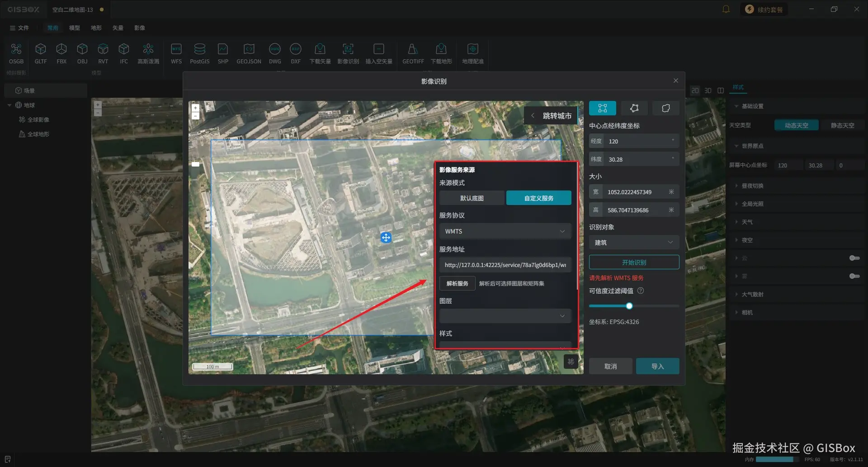Switch to the Common tab (常用)

[x=53, y=28]
